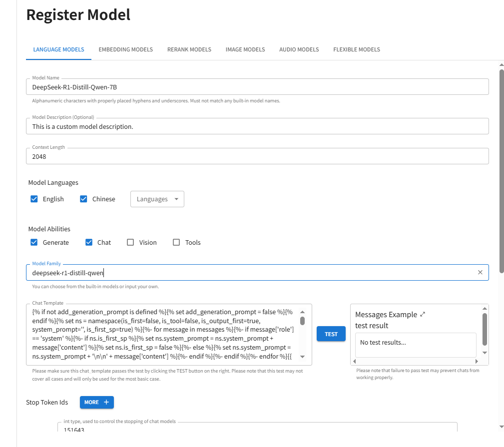This screenshot has height=447, width=504.
Task: Click Messages Example panel scroll-left arrow
Action: coord(354,361)
